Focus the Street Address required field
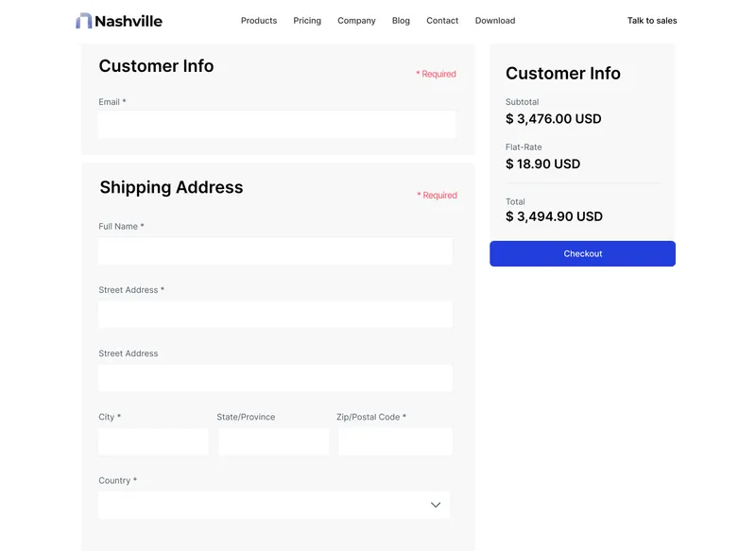The height and width of the screenshot is (551, 756). tap(274, 314)
